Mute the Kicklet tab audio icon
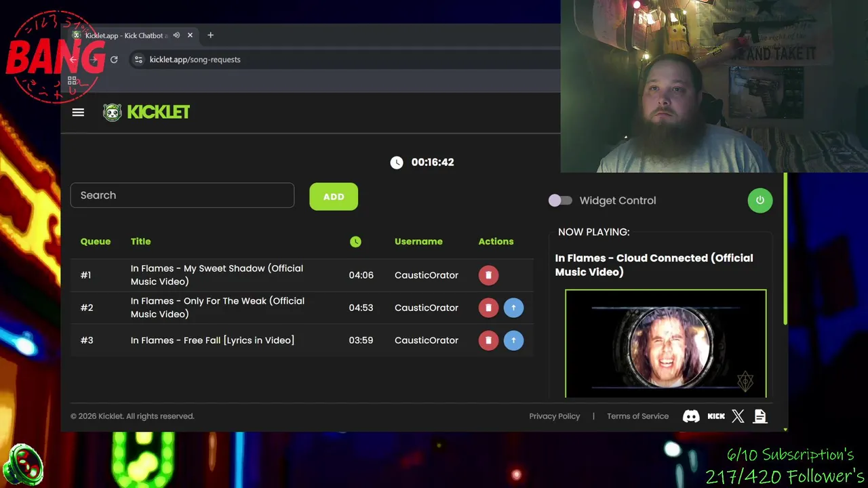868x488 pixels. [x=176, y=35]
